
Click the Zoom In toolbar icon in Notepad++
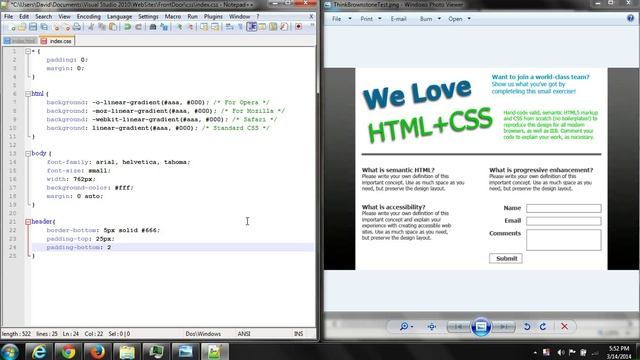coord(179,27)
